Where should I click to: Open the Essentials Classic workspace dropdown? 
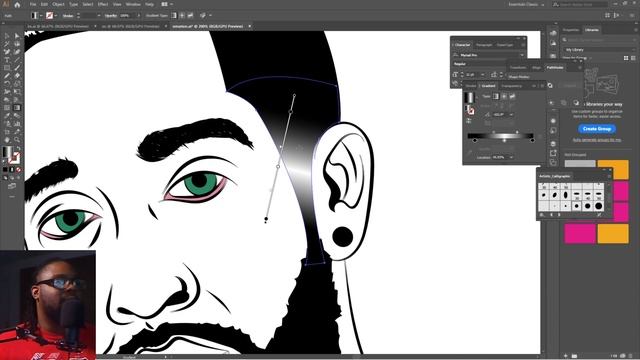pos(526,4)
